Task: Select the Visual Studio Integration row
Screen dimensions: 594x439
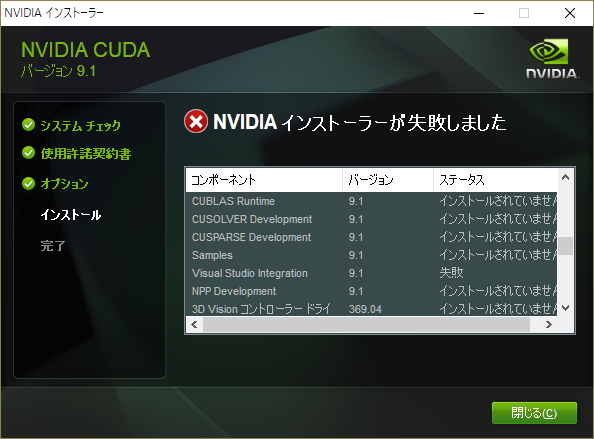Action: pos(372,273)
